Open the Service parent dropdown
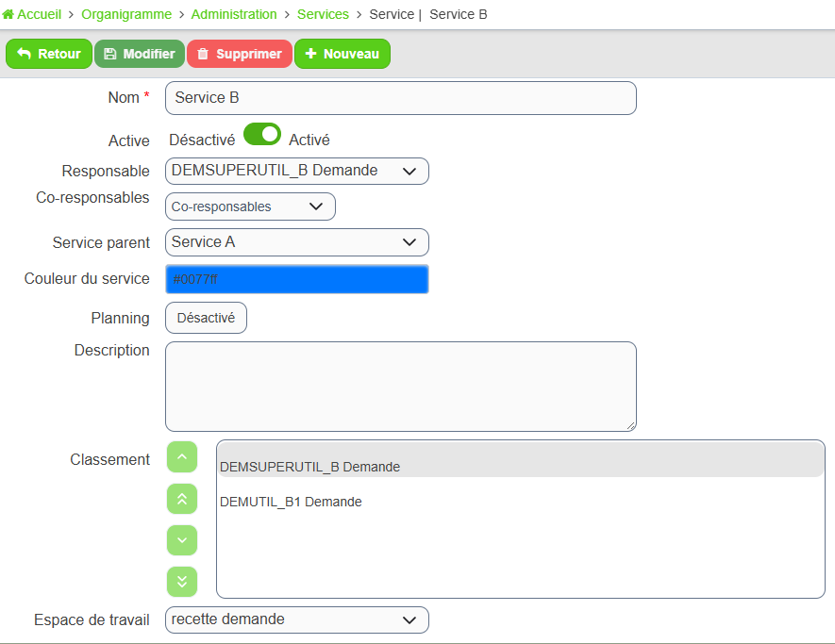Screen dimensions: 835x644 click(x=297, y=242)
